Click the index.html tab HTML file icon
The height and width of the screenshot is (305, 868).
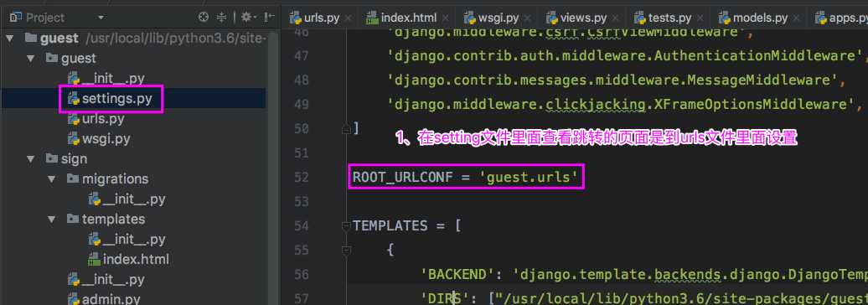pyautogui.click(x=372, y=18)
